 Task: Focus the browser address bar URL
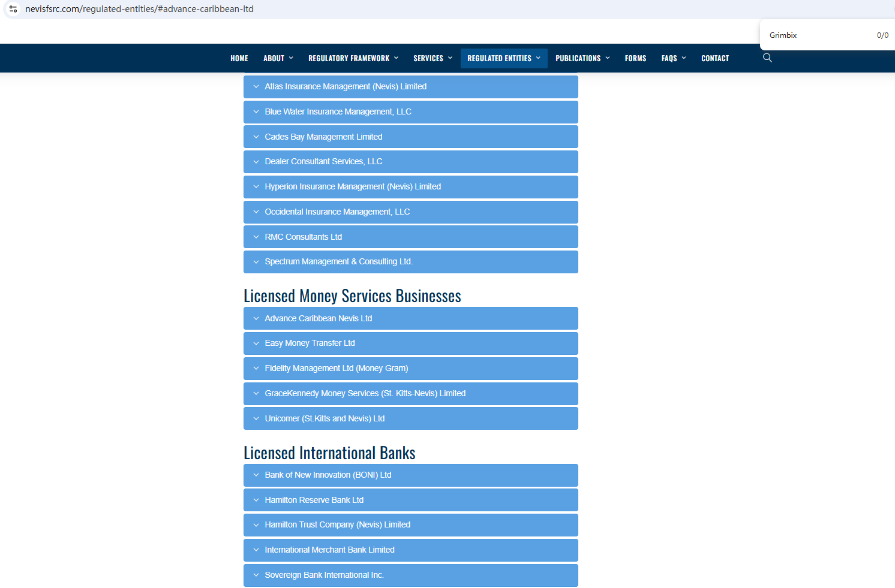tap(139, 9)
